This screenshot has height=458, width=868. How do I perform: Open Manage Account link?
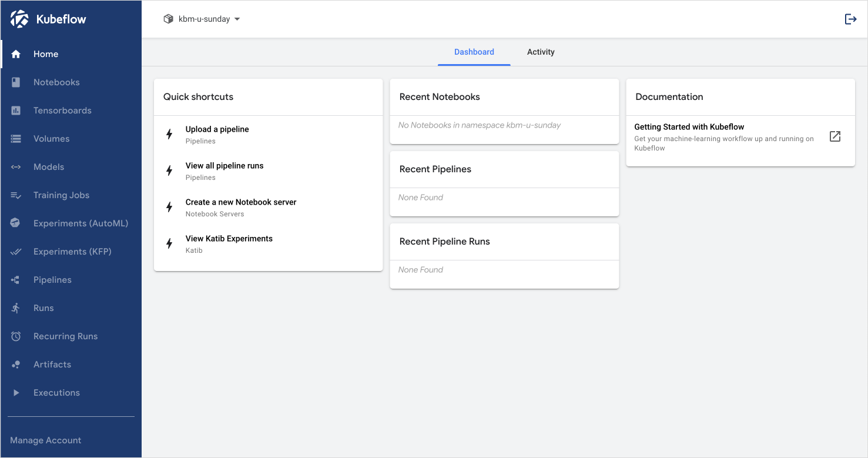46,440
